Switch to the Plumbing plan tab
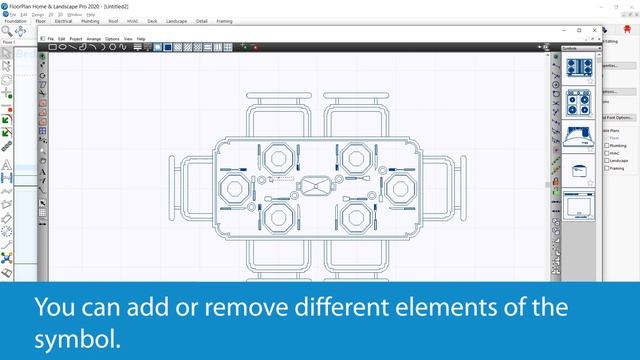Image resolution: width=640 pixels, height=360 pixels. (x=90, y=21)
